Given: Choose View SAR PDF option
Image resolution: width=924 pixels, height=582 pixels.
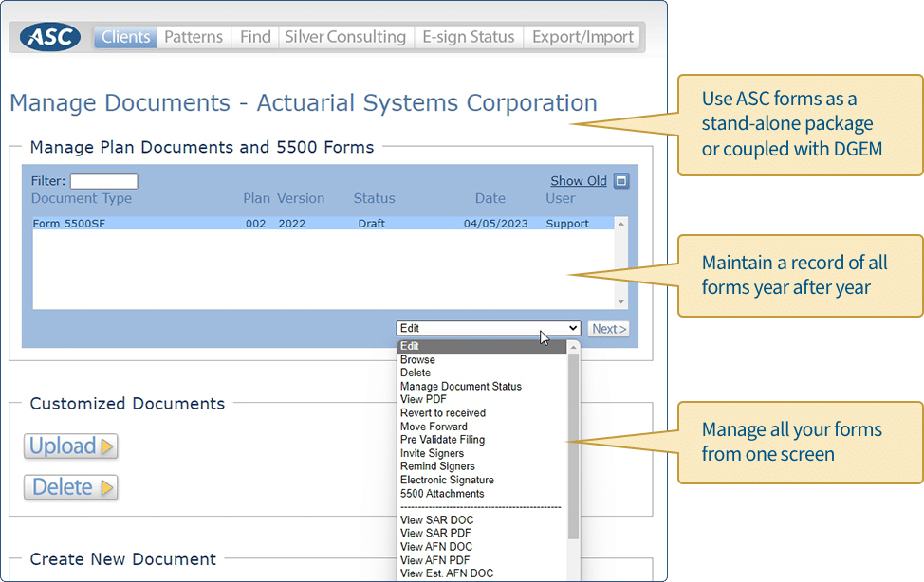Looking at the screenshot, I should point(434,533).
